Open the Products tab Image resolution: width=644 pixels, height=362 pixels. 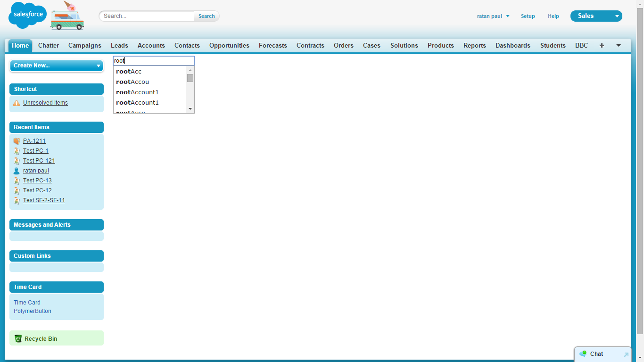[441, 46]
